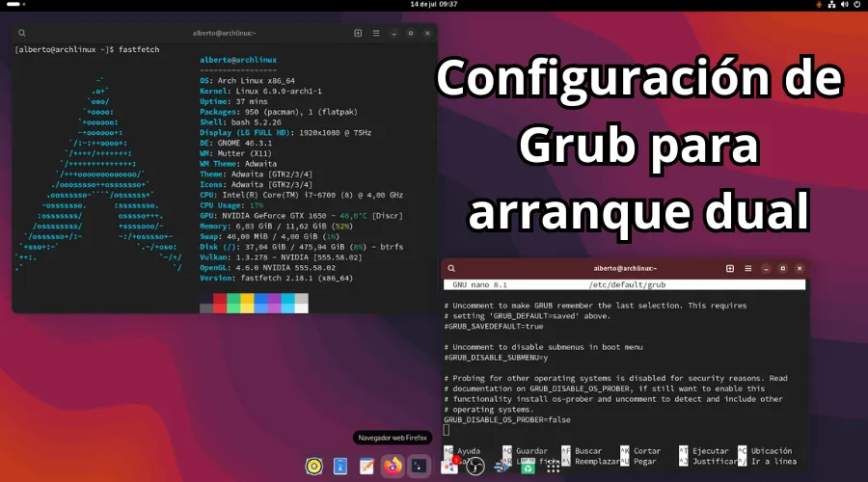
Task: Click the Guardar shortcut in nano
Action: point(525,451)
